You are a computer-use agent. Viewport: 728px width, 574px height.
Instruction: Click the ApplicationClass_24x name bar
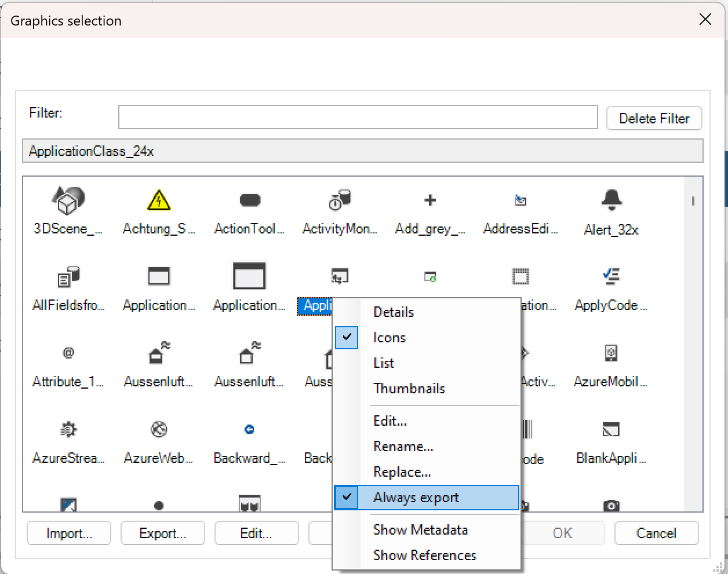coord(363,151)
